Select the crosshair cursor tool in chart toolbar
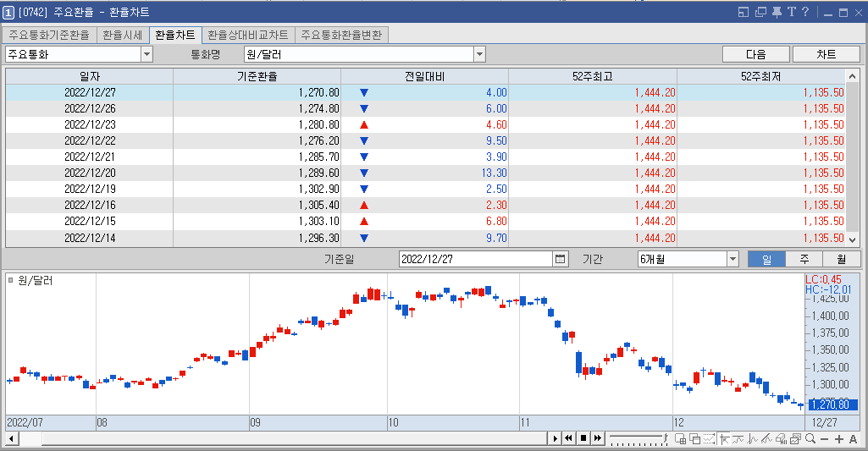Viewport: 868px width, 451px height. pyautogui.click(x=724, y=439)
